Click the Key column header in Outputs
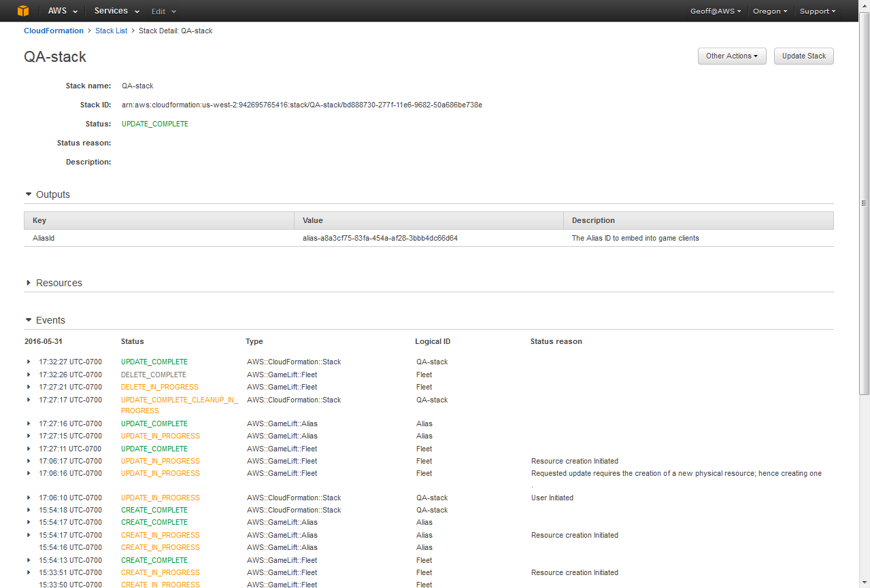 (x=159, y=220)
